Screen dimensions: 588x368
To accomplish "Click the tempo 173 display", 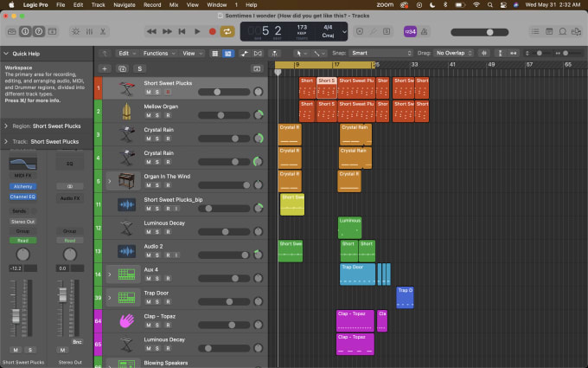I will 302,28.
